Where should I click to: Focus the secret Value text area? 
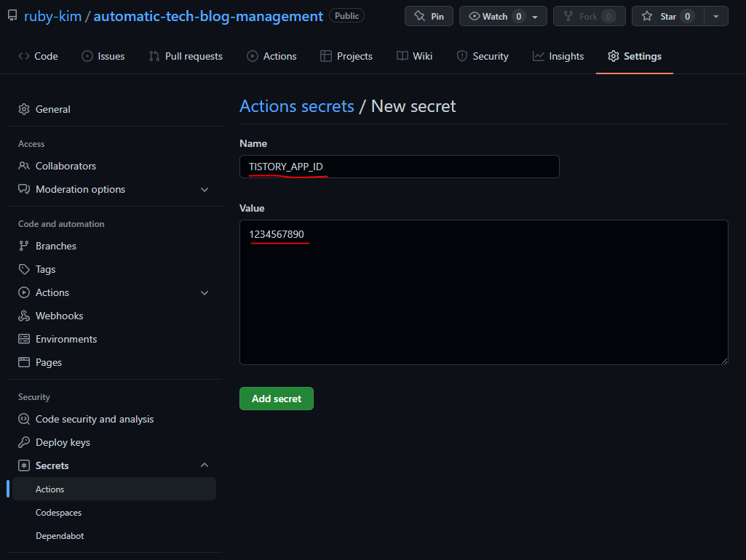484,292
